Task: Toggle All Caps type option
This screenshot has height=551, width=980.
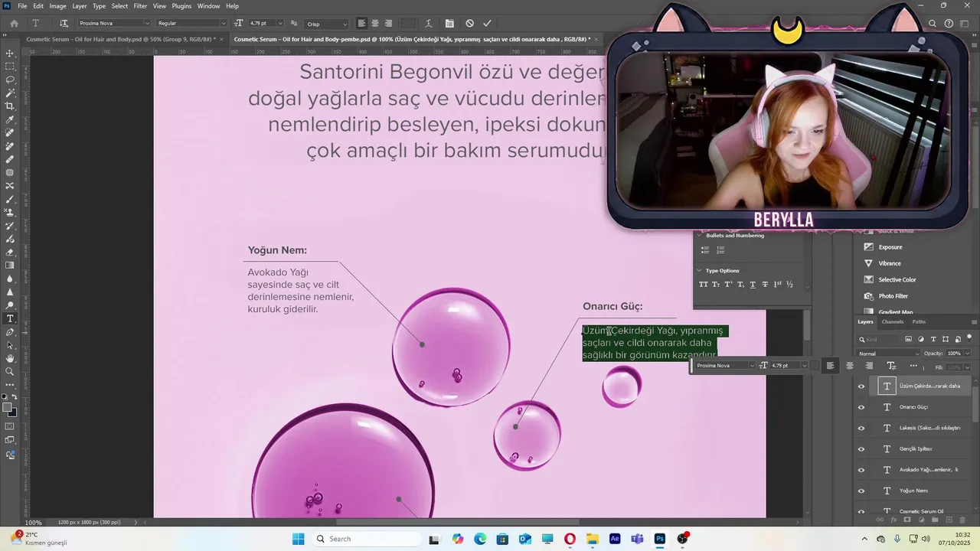Action: pos(704,285)
